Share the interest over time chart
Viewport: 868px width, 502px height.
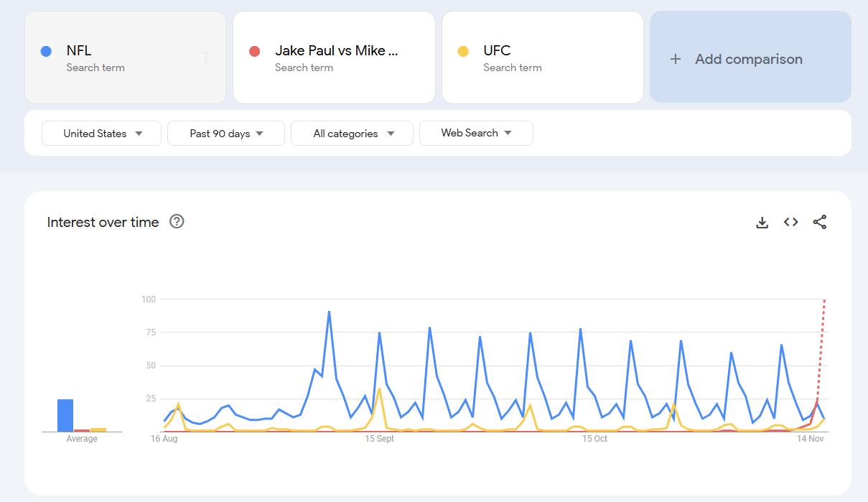pos(820,222)
